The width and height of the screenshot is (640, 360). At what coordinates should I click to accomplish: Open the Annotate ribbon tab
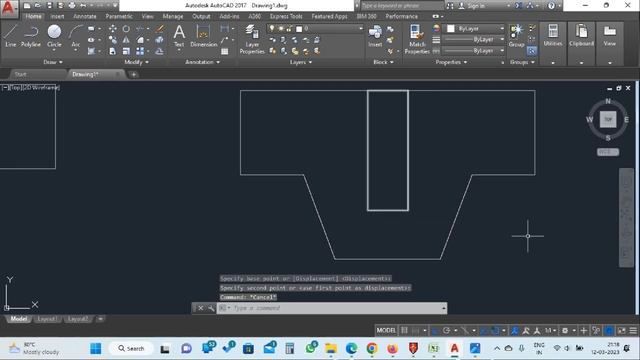[84, 16]
